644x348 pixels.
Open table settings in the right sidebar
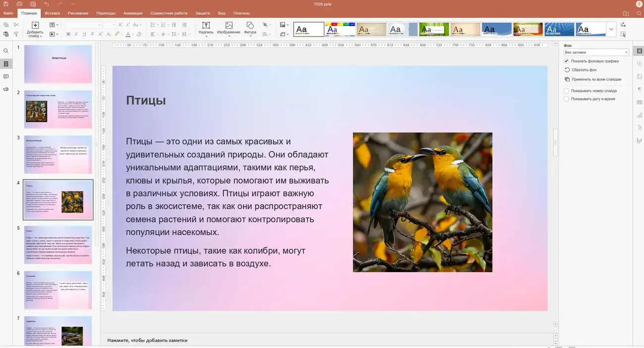pyautogui.click(x=639, y=102)
